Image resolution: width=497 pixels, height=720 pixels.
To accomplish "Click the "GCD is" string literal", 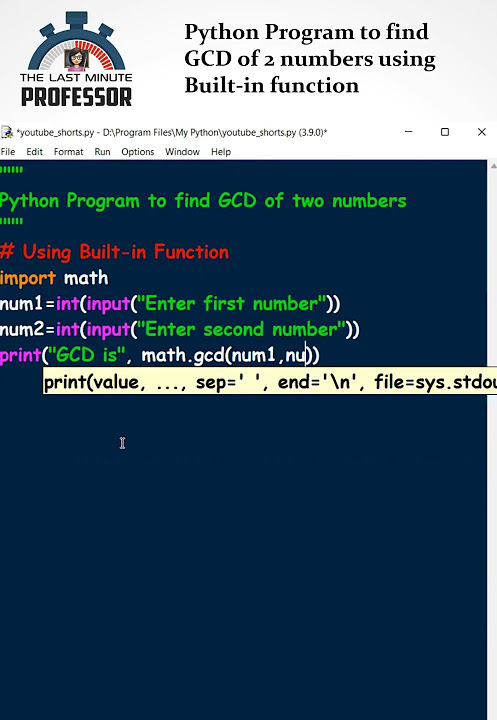I will (x=87, y=354).
